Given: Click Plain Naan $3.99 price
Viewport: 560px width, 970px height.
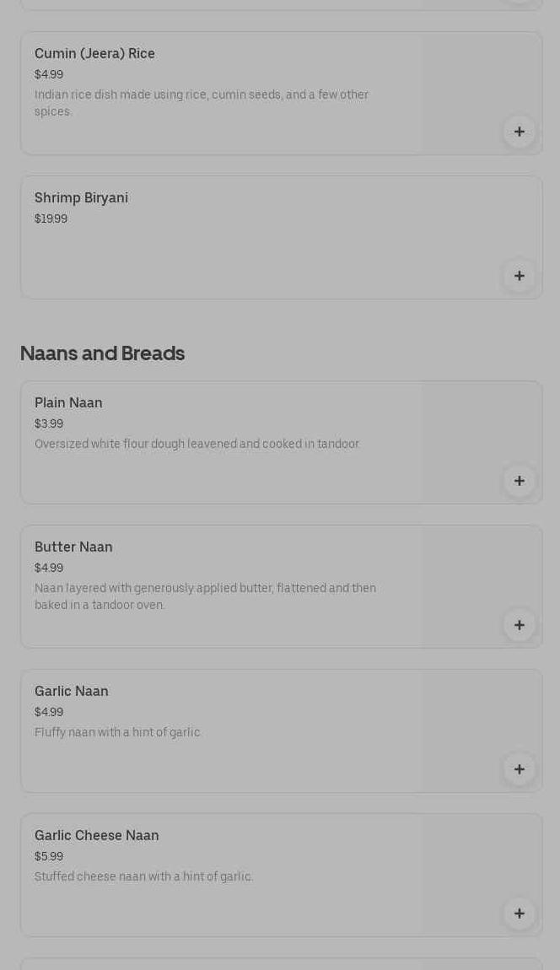Looking at the screenshot, I should click(x=49, y=424).
